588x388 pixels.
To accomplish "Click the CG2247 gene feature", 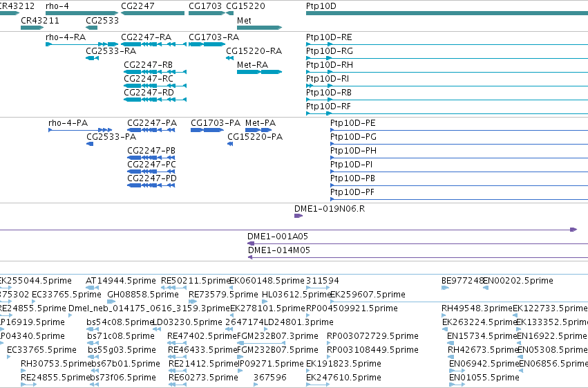I will (x=153, y=14).
